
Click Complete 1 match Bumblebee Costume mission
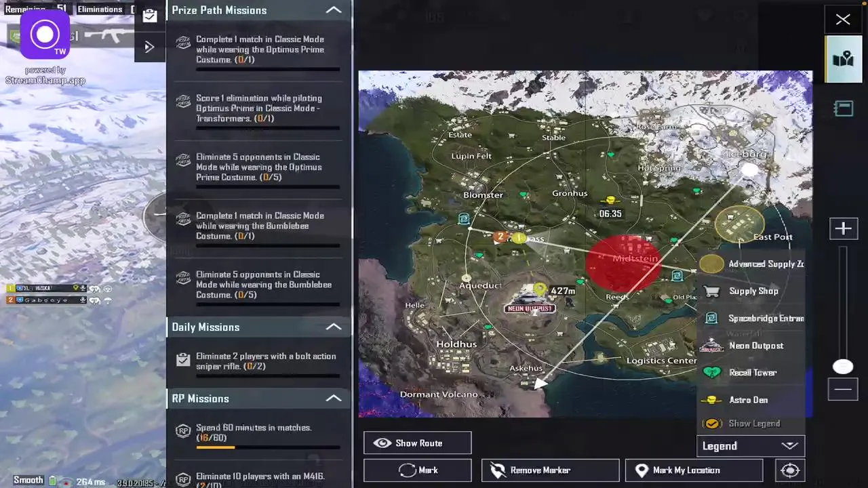click(x=258, y=228)
